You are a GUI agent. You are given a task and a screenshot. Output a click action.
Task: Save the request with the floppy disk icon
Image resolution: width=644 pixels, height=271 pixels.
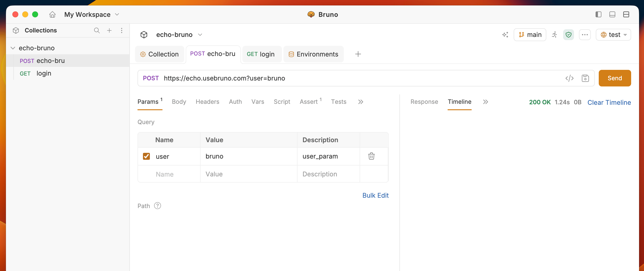pos(585,78)
